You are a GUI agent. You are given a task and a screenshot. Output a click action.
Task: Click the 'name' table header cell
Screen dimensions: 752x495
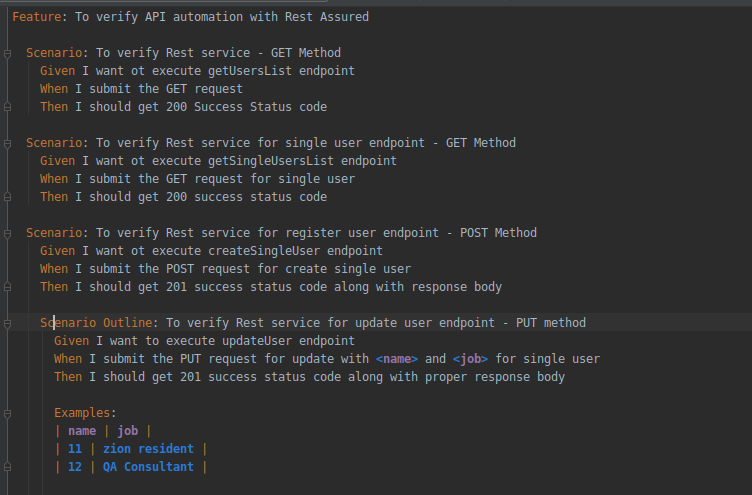82,431
